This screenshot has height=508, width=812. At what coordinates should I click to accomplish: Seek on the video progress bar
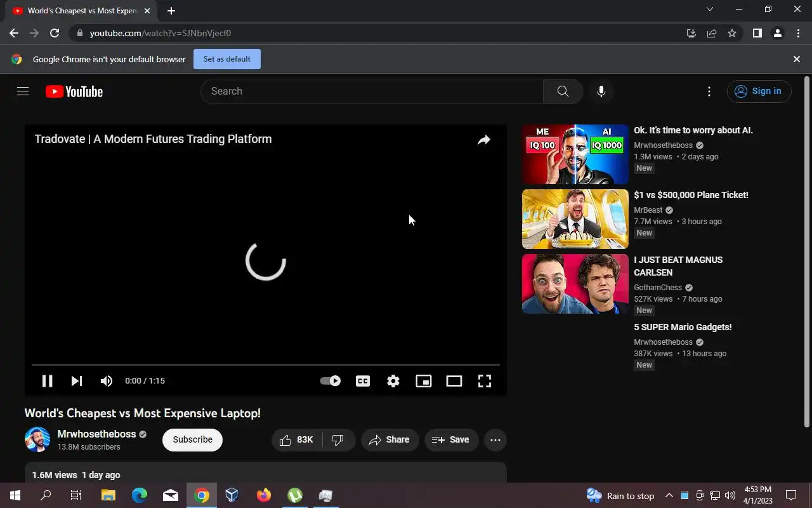click(x=266, y=364)
